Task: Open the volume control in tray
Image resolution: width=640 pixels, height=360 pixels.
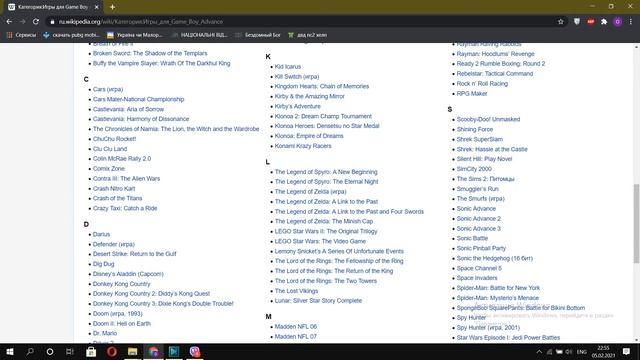Action: click(569, 352)
